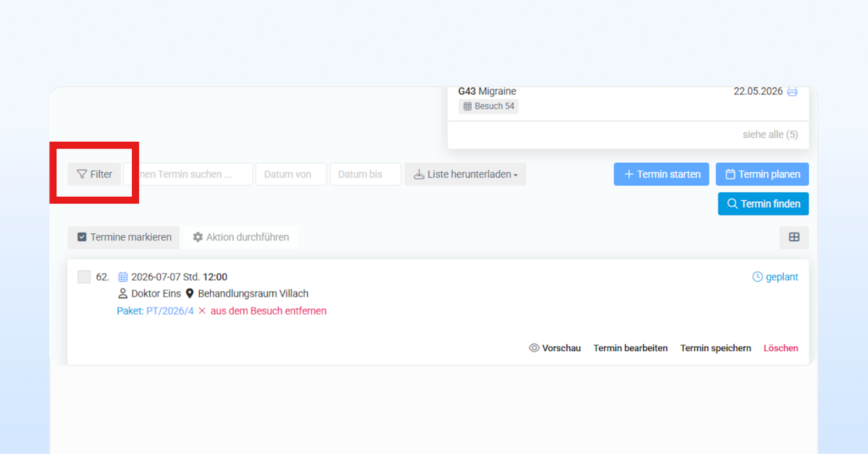Set the Datum von field
The image size is (868, 454).
(291, 174)
